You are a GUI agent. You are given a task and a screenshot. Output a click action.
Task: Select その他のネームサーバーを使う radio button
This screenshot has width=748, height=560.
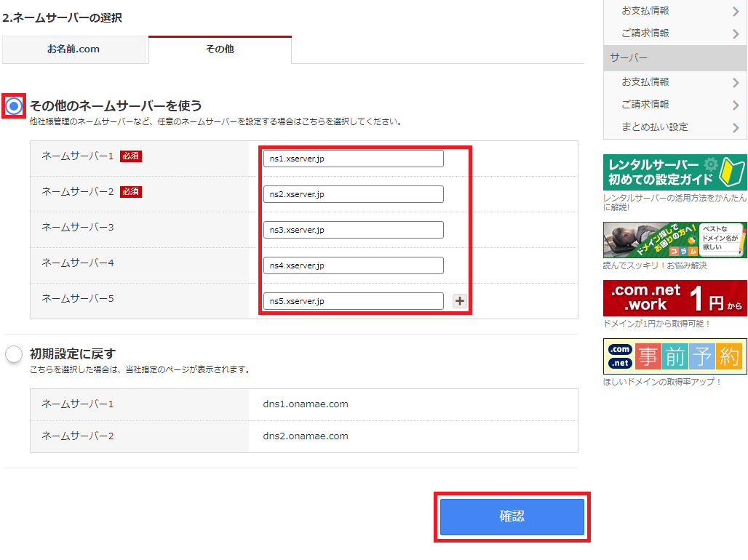click(14, 106)
